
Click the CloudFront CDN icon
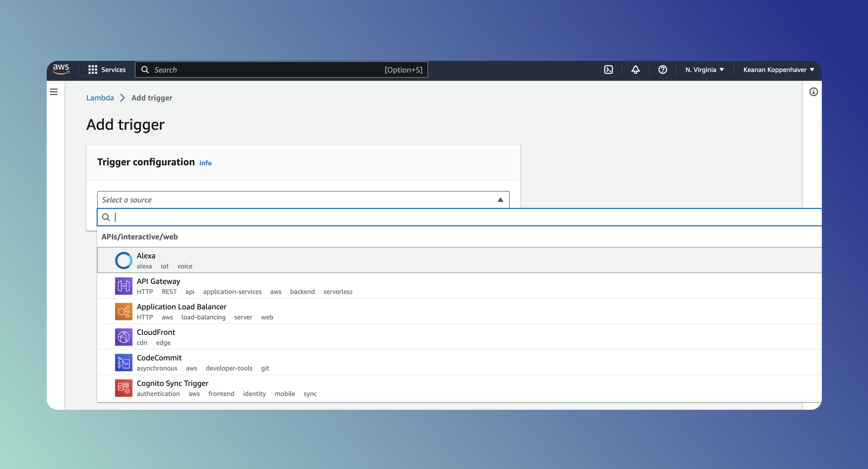[123, 337]
